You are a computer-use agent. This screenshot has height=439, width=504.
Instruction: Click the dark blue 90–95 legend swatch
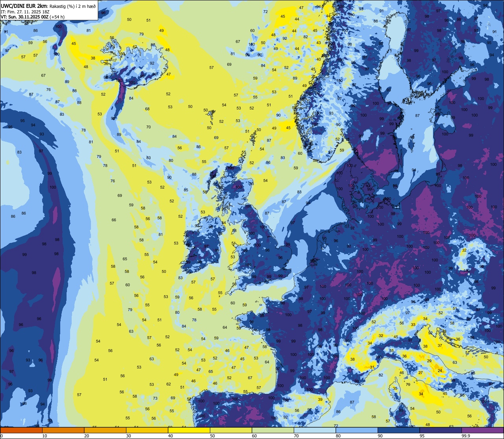398,430
